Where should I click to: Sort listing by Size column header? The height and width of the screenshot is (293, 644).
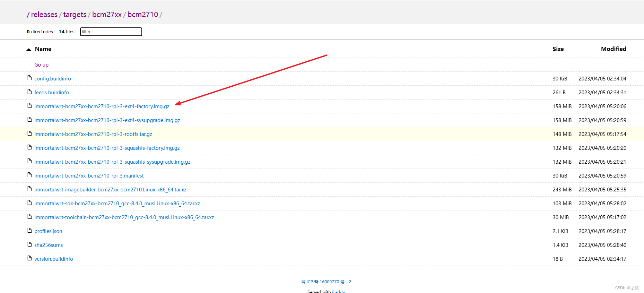tap(558, 49)
